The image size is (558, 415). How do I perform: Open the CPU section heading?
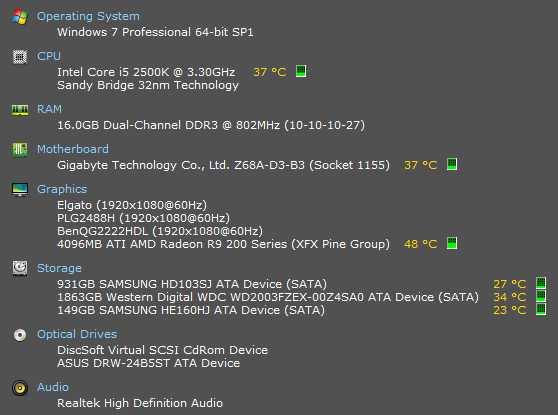point(49,56)
